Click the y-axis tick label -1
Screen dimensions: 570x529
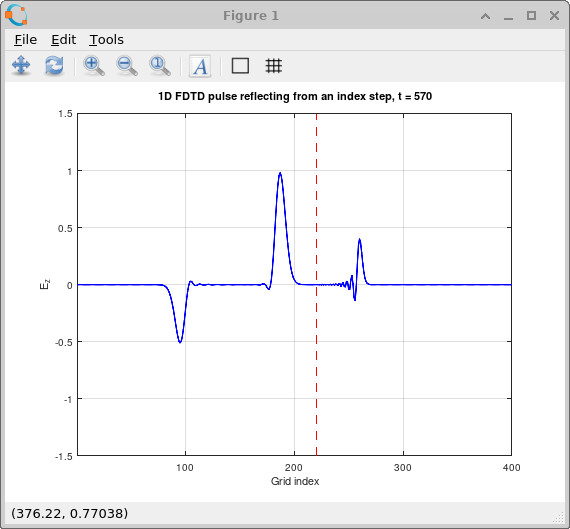pos(68,400)
